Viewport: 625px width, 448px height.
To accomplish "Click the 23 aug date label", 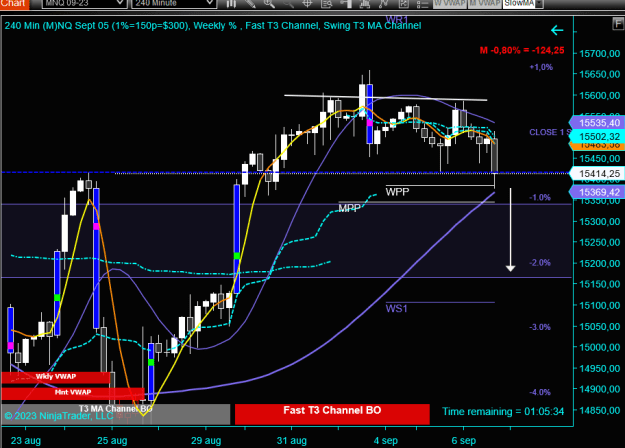I will [26, 441].
